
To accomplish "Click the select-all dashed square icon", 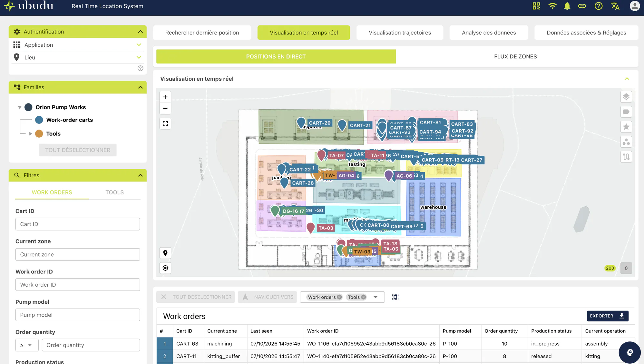I will 395,297.
